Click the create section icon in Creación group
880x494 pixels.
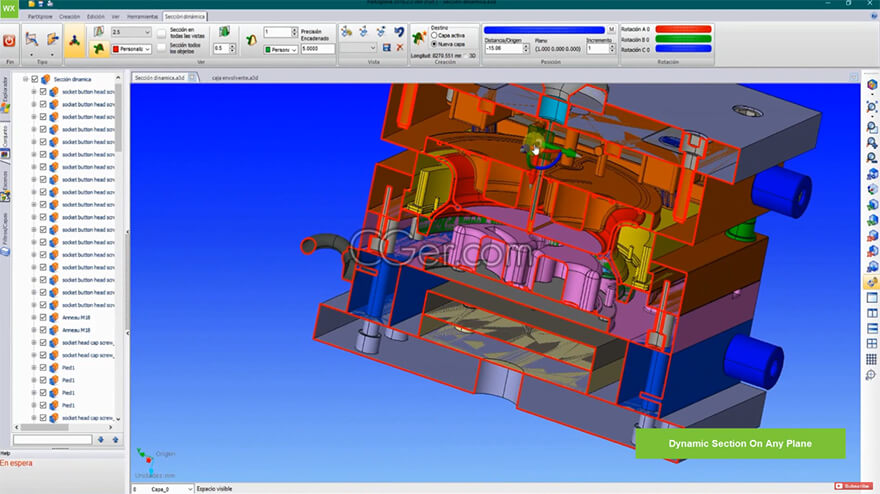(419, 38)
